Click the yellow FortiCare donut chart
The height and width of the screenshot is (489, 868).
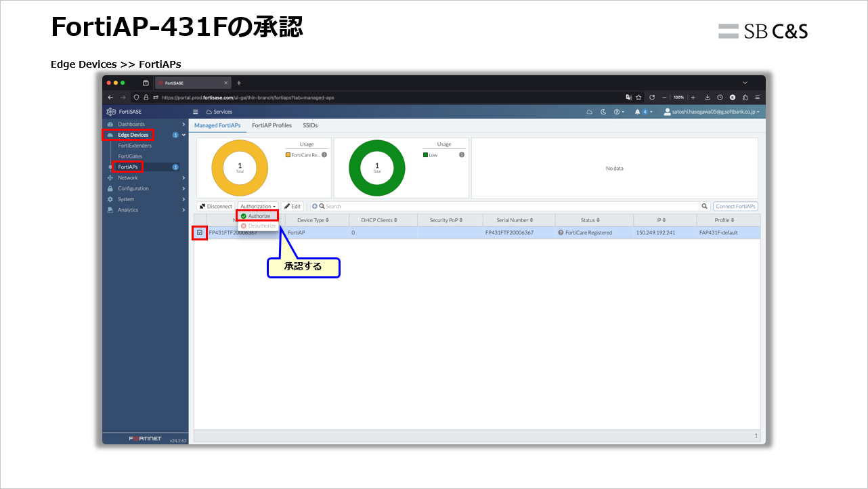click(x=240, y=167)
